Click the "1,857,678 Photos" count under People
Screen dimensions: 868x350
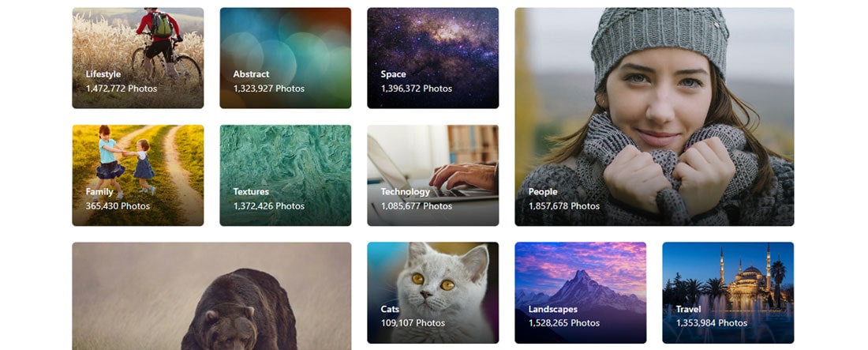[563, 206]
